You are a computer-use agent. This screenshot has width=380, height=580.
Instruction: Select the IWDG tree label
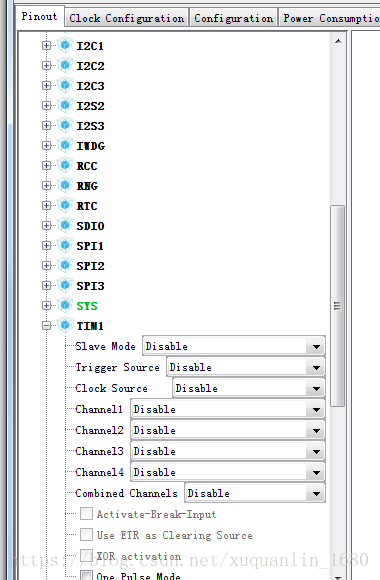tap(91, 146)
